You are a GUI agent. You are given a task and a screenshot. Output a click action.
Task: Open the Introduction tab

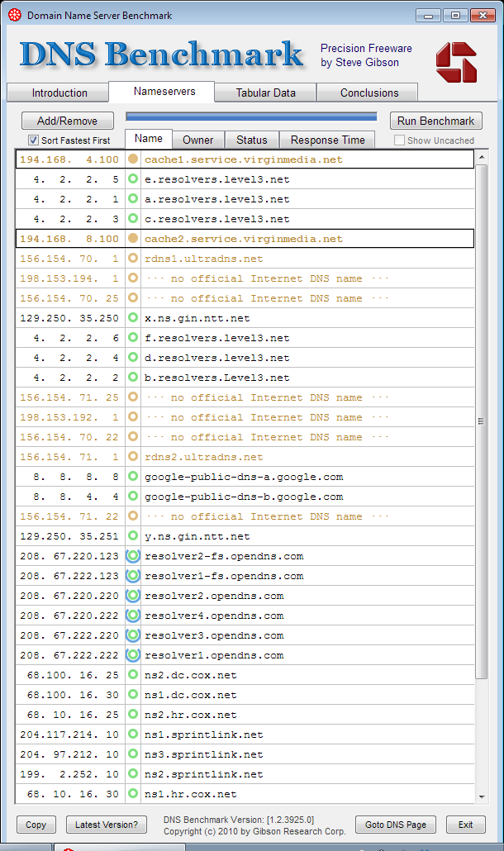[x=59, y=93]
